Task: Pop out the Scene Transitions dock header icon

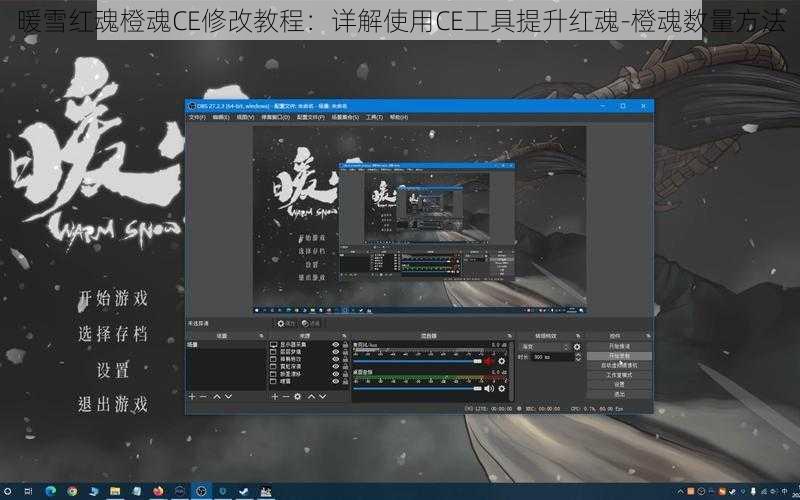Action: tap(578, 336)
